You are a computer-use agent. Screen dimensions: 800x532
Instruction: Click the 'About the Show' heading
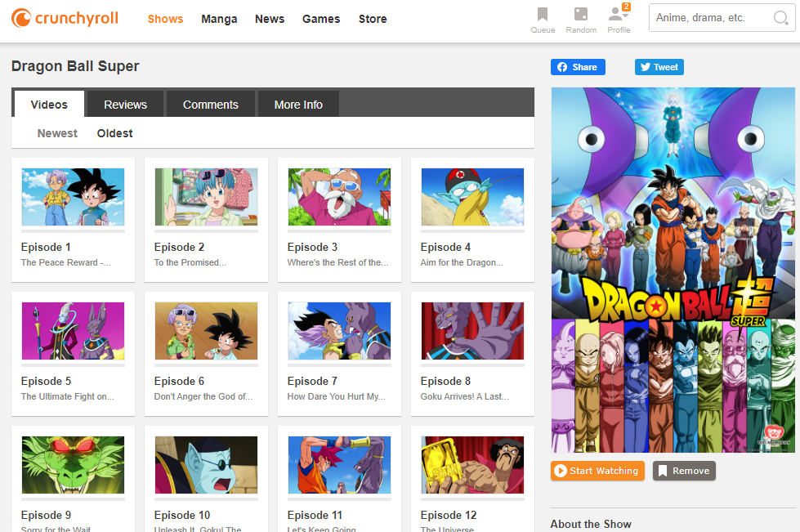tap(591, 524)
